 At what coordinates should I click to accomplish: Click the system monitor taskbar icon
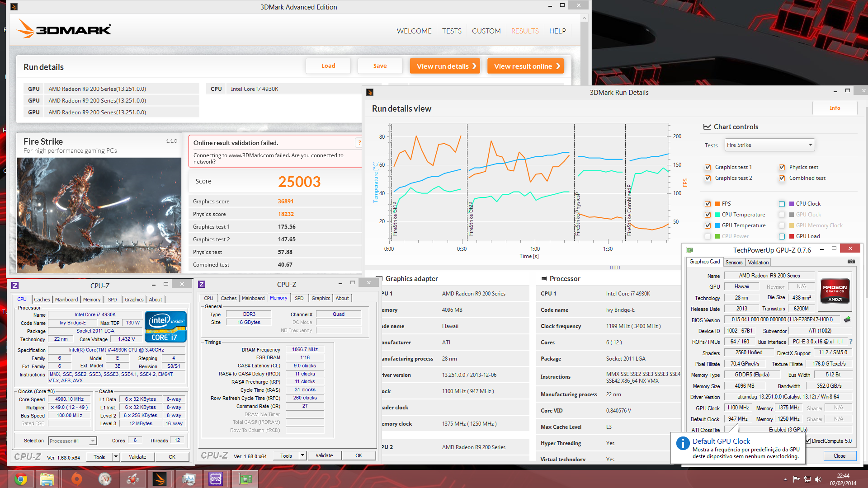coord(189,479)
